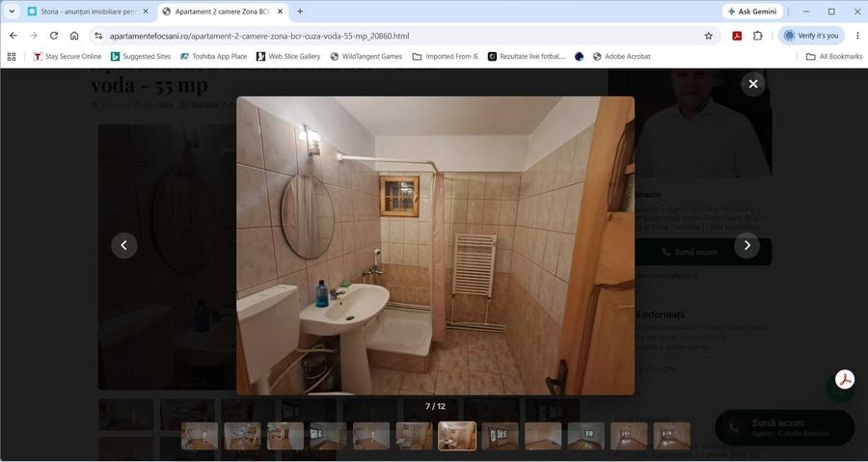Minimize the browser window

[x=806, y=11]
